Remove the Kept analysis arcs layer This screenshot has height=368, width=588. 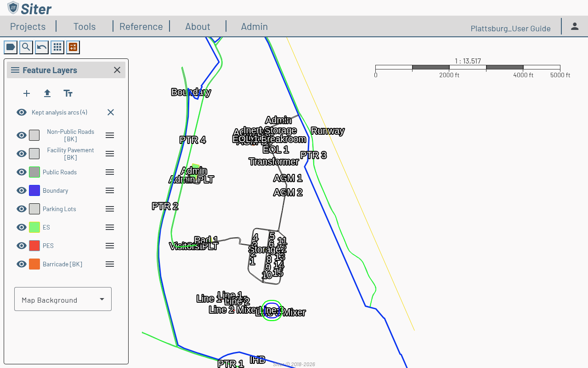pyautogui.click(x=111, y=112)
